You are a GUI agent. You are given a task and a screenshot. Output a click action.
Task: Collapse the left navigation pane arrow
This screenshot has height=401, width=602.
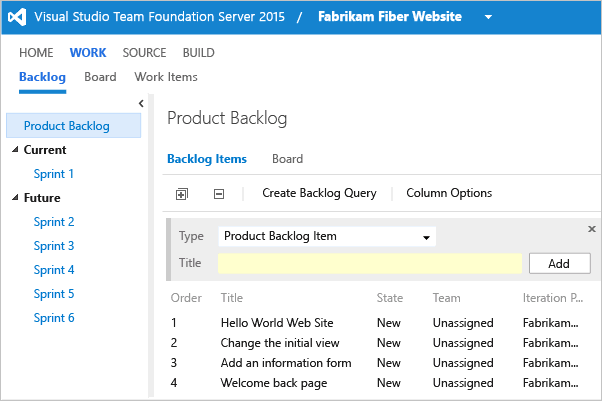point(141,103)
